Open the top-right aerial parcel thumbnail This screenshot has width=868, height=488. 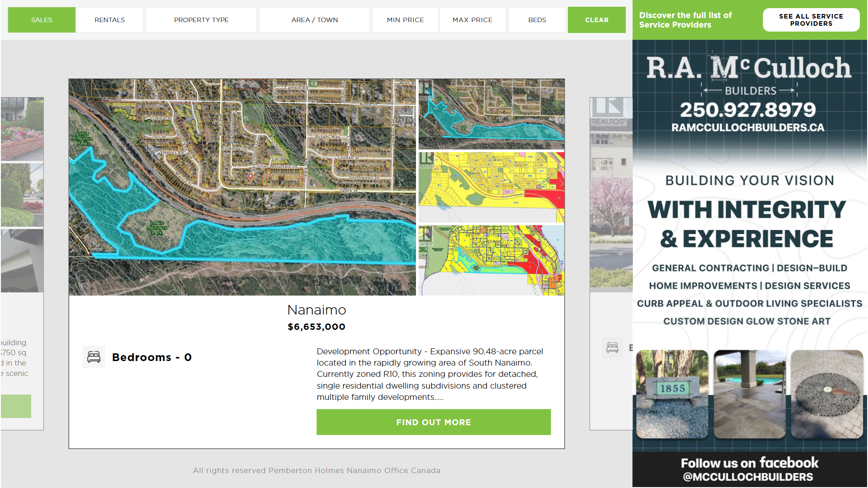(x=491, y=114)
